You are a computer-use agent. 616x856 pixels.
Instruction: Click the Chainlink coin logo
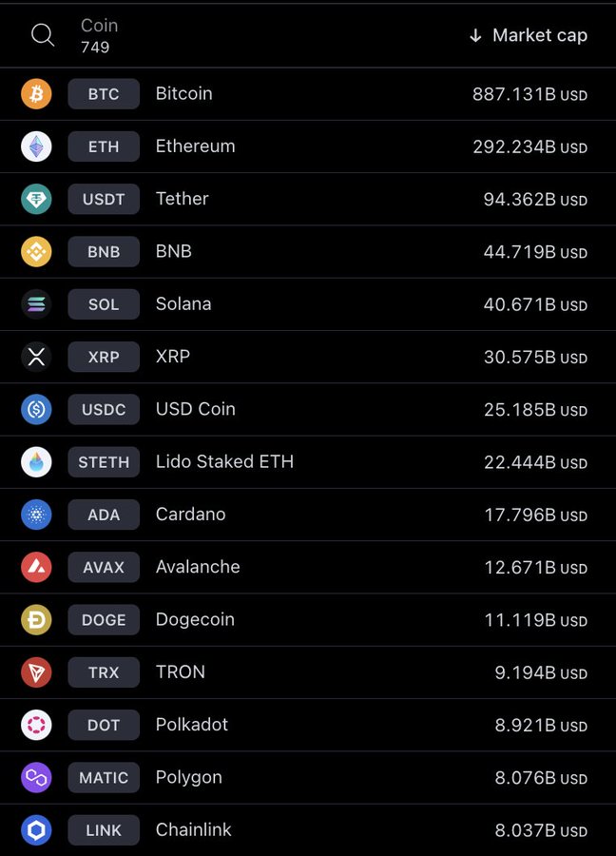point(36,830)
